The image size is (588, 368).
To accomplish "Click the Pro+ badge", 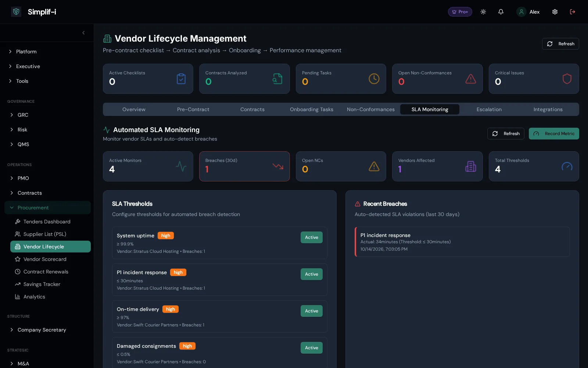I will pyautogui.click(x=460, y=12).
